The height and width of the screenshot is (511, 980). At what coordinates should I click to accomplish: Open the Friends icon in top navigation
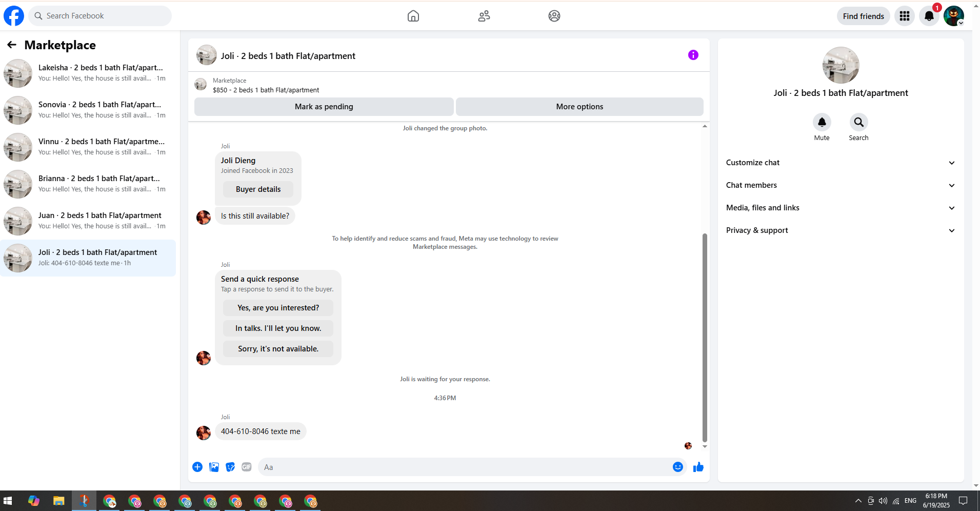point(484,16)
